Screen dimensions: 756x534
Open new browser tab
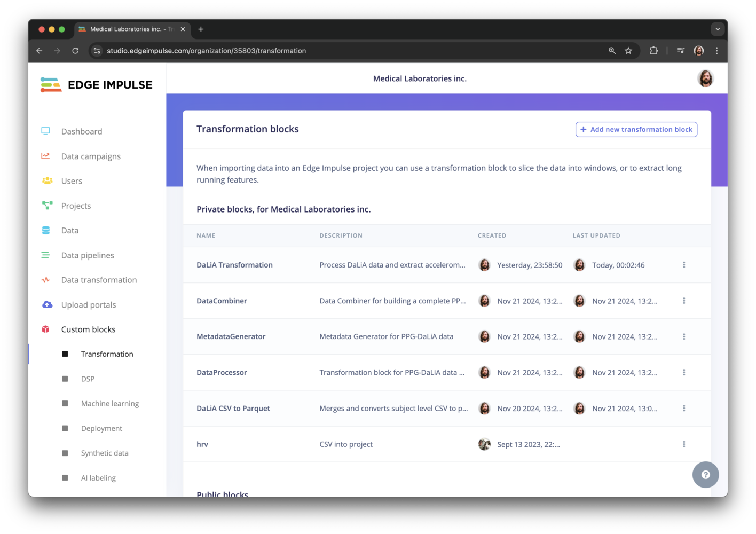pyautogui.click(x=201, y=29)
